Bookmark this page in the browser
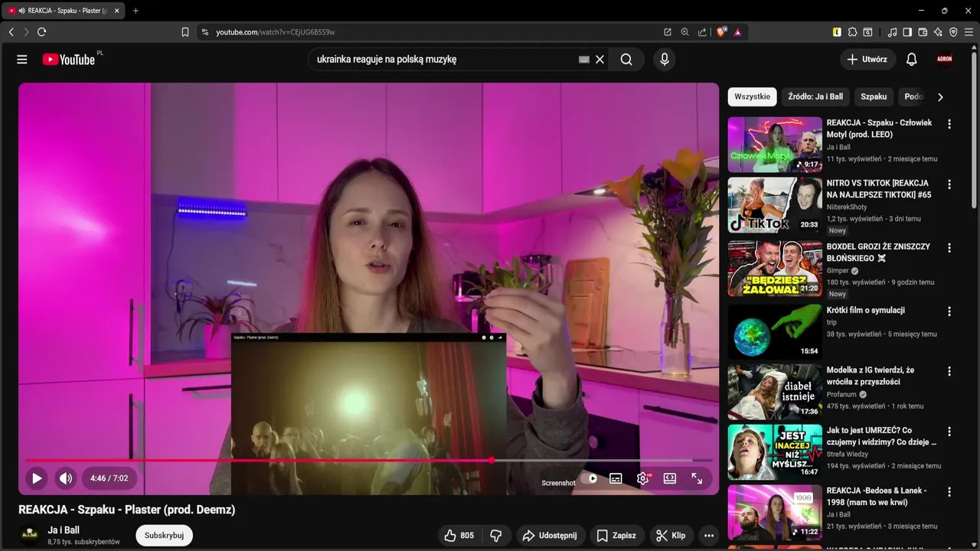Image resolution: width=980 pixels, height=551 pixels. 185,32
